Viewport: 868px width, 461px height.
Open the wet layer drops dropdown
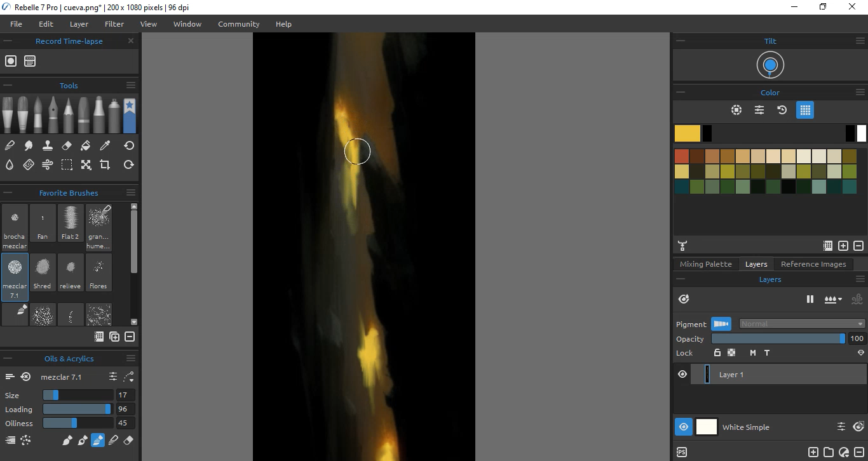(x=833, y=299)
